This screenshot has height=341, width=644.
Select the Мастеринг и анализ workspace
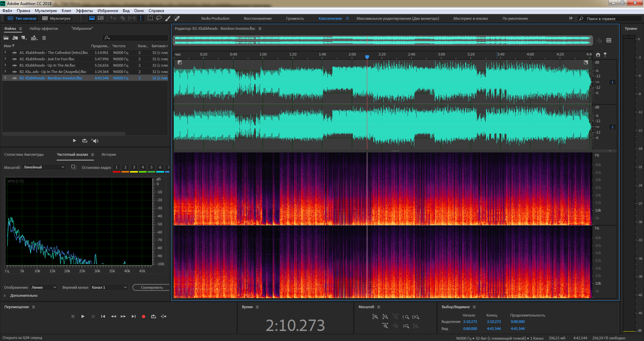click(471, 18)
